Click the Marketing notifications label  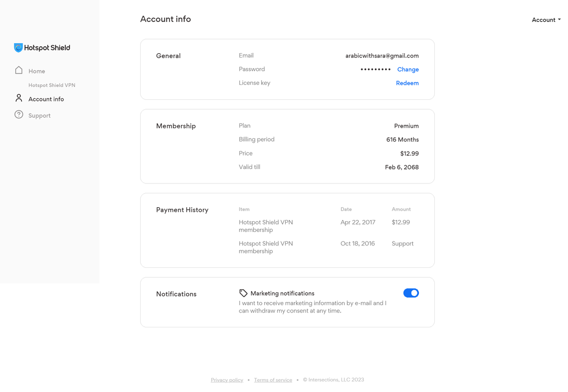[283, 294]
